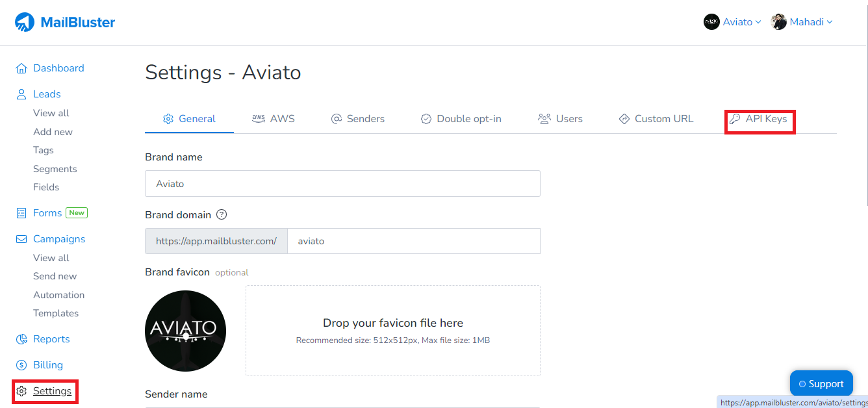Open the AWS settings tab

coord(274,119)
